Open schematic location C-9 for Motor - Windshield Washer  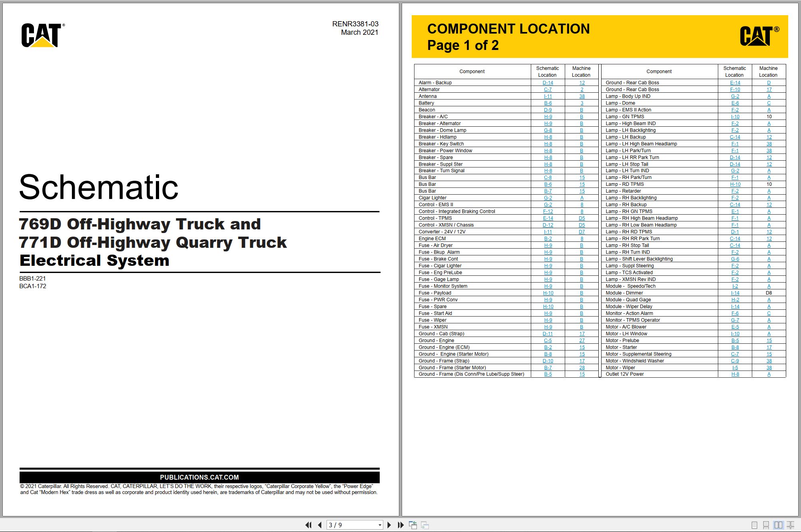(735, 361)
